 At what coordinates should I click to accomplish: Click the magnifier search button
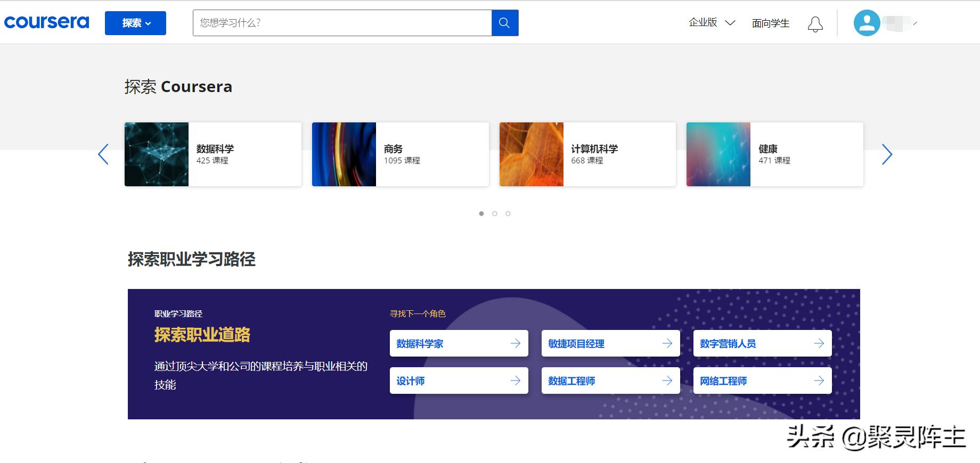[x=505, y=23]
